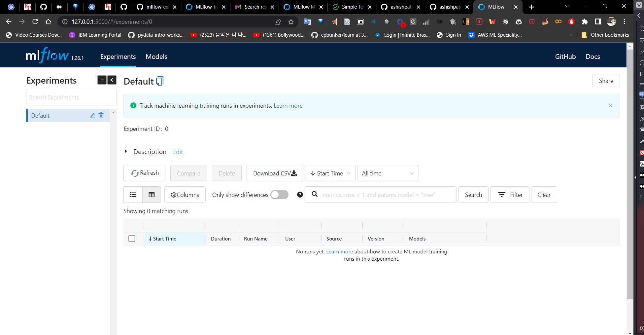Switch to grid table view icon
Screen dimensions: 644x335
(x=152, y=195)
